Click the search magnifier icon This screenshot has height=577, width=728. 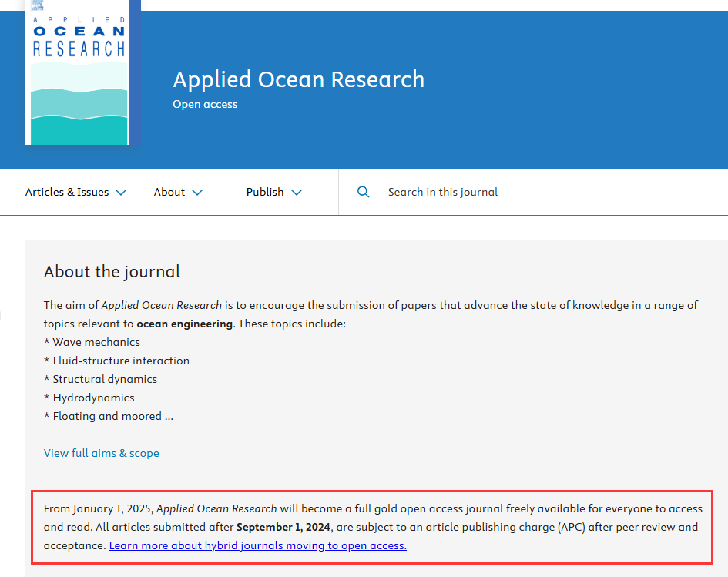(363, 192)
